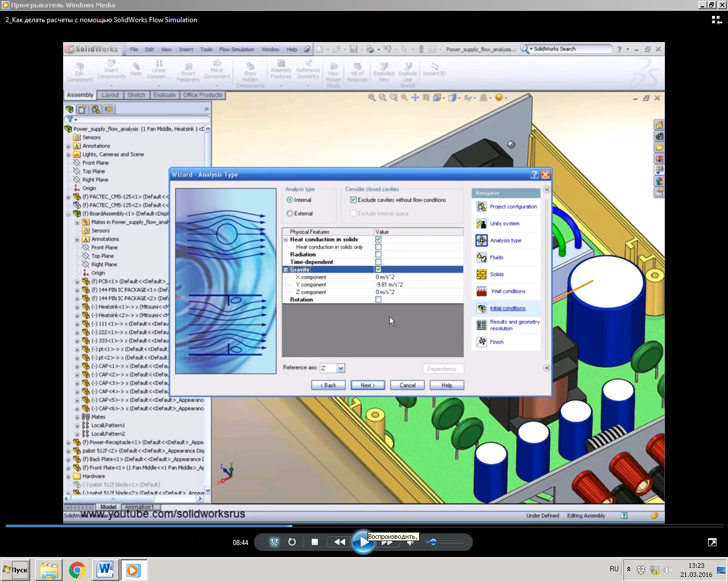Collapse Gravity feature group
This screenshot has height=582, width=728.
click(x=286, y=269)
